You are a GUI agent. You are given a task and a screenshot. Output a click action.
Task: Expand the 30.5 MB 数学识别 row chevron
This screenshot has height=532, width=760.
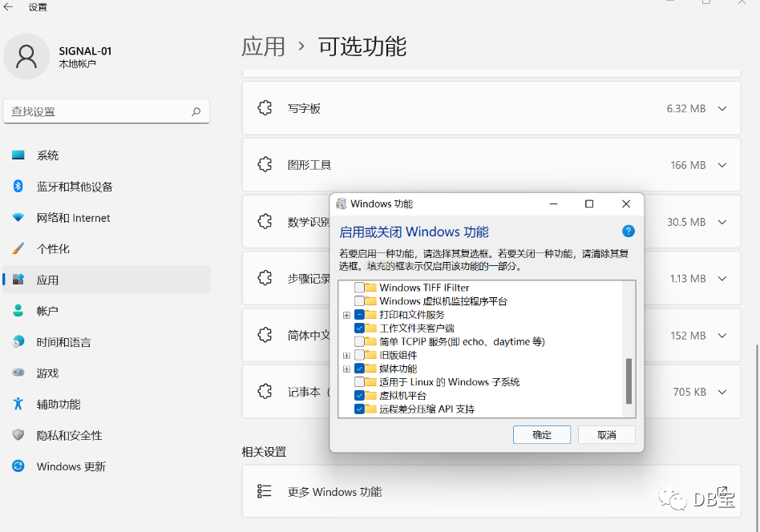(722, 222)
